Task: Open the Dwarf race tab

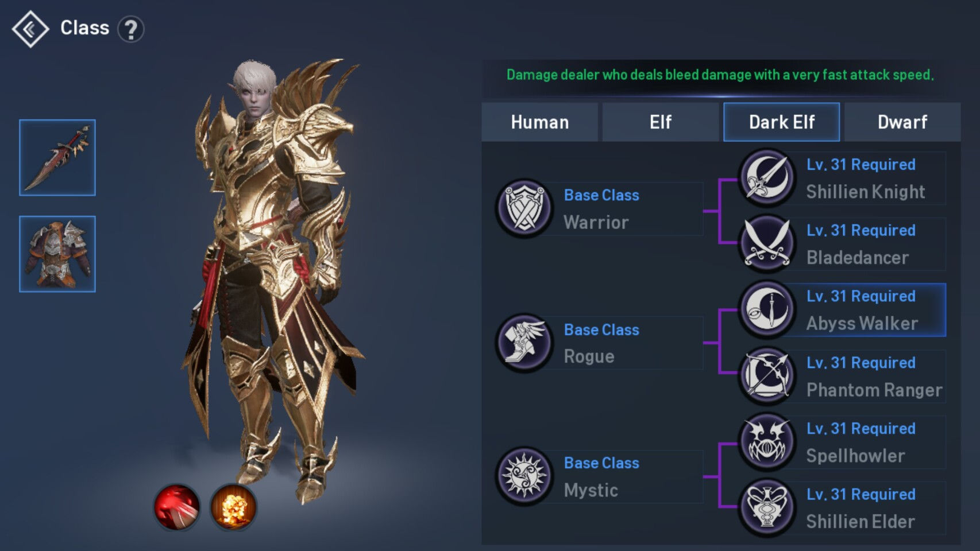Action: (x=902, y=122)
